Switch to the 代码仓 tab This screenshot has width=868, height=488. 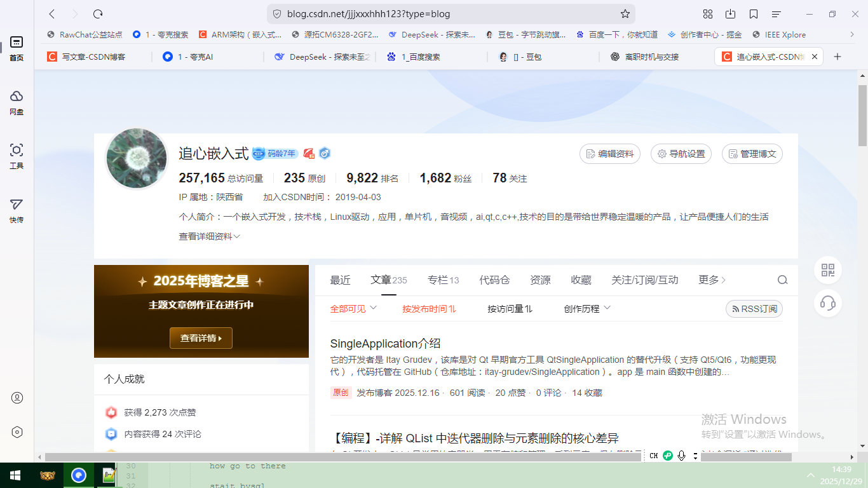pyautogui.click(x=494, y=280)
